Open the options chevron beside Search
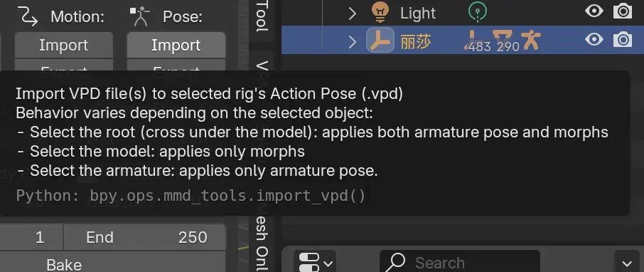This screenshot has height=272, width=644. pos(627,263)
